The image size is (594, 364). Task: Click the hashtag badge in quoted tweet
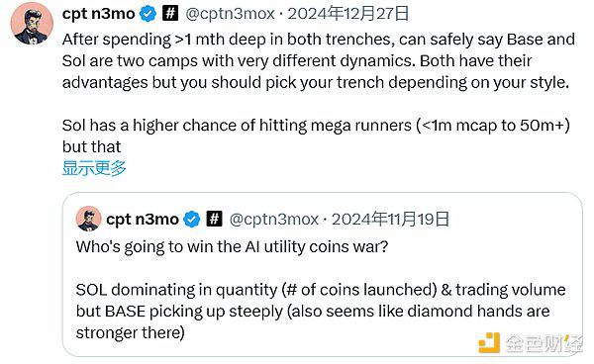(x=214, y=219)
